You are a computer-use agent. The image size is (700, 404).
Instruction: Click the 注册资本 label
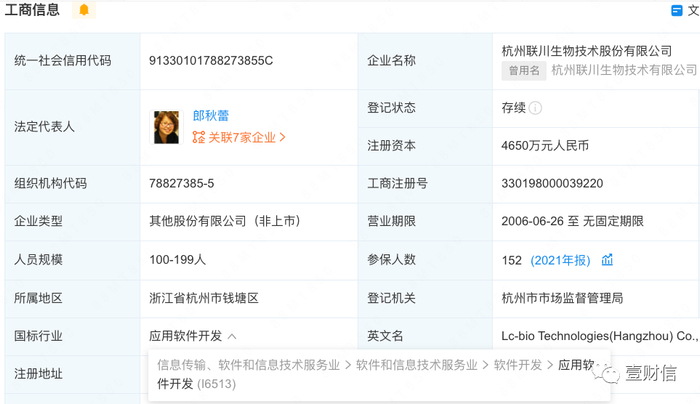(391, 146)
